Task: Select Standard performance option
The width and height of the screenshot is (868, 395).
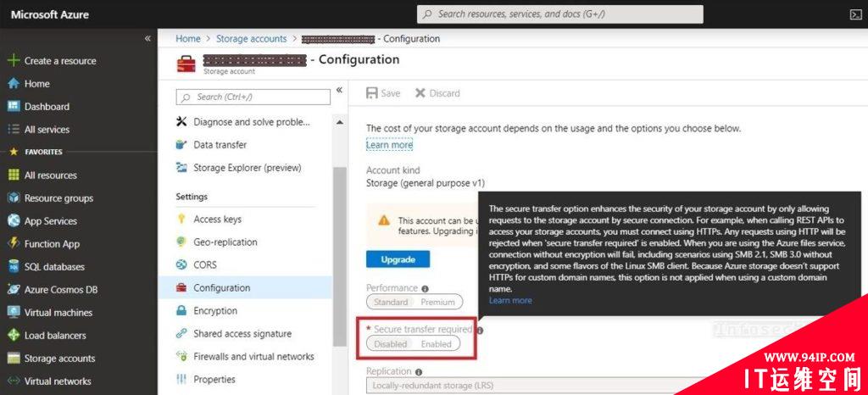Action: (x=391, y=302)
